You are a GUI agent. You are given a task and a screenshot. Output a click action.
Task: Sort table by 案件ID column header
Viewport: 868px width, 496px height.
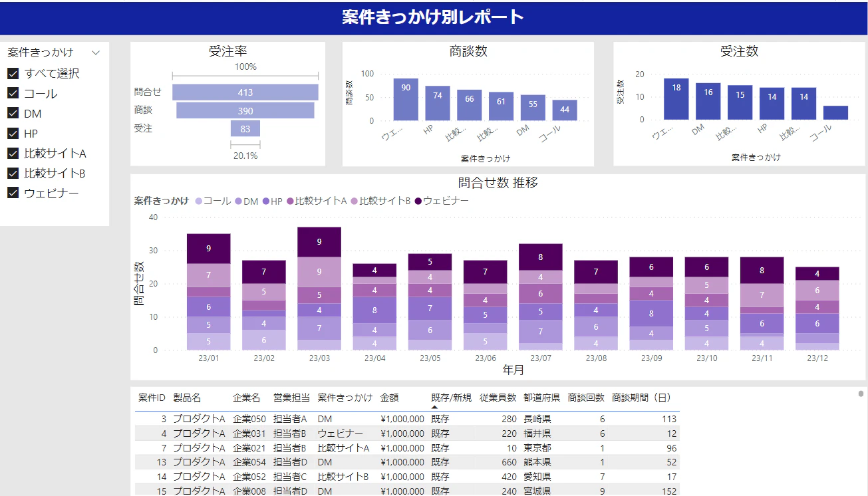pos(152,398)
